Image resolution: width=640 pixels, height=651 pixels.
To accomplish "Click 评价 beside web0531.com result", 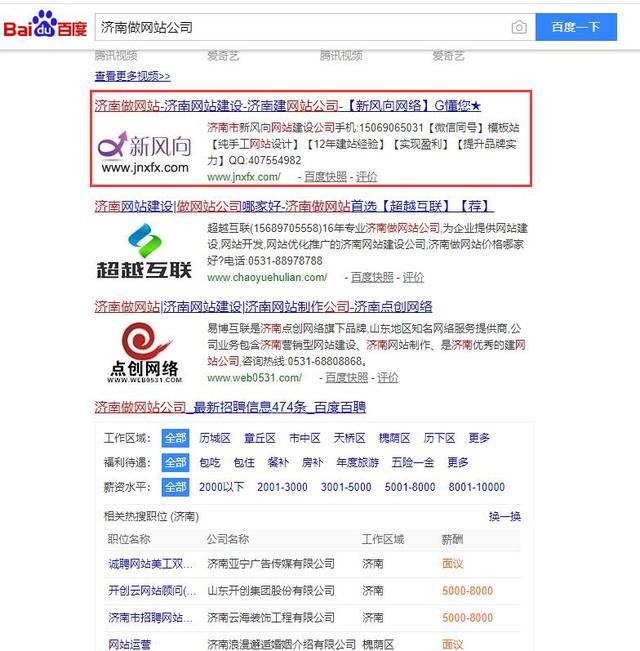I will [388, 378].
